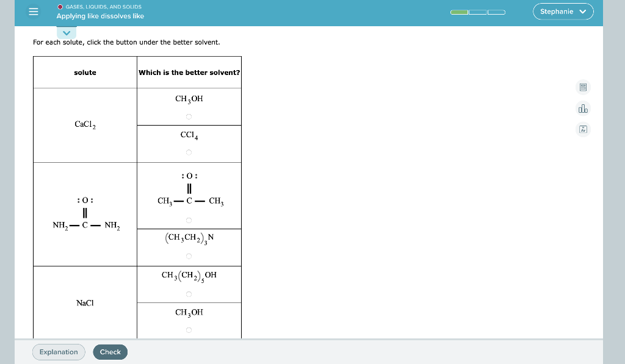Select the (CH3CH2)3N solvent option
This screenshot has height=364, width=625.
point(189,257)
